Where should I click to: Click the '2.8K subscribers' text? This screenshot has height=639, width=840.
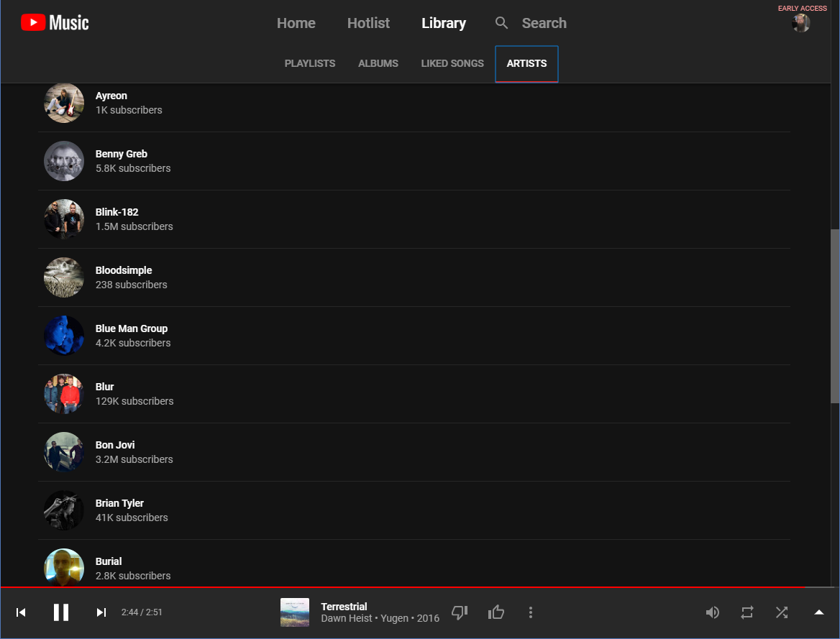tap(133, 576)
